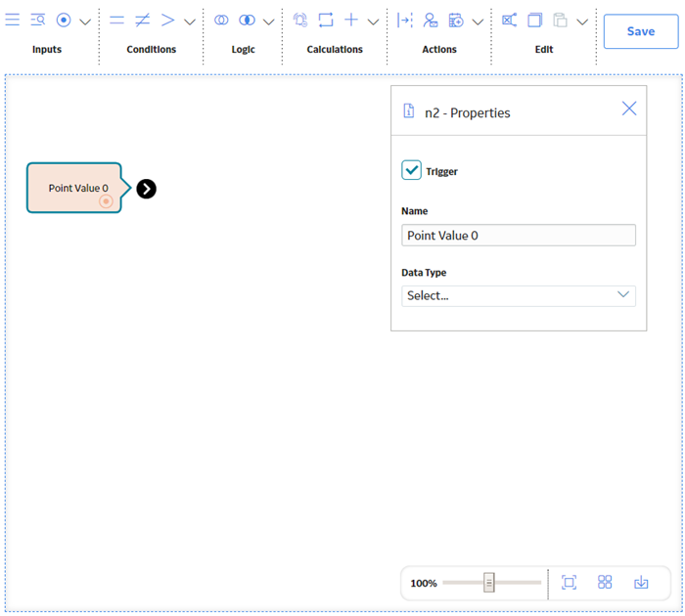Viewport: 685px width, 616px height.
Task: Click the Logic group label
Action: (243, 49)
